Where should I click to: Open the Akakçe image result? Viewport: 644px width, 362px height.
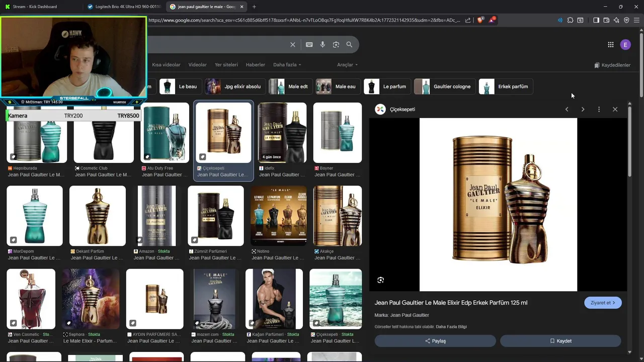(338, 216)
